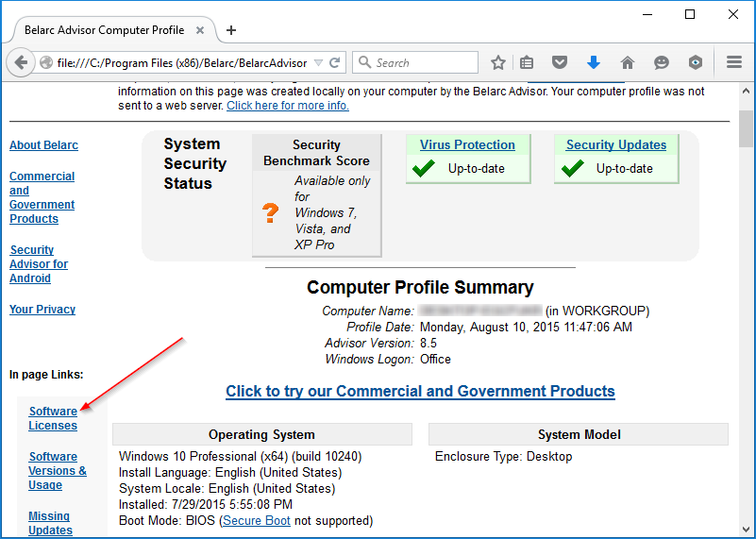Click the Secure Boot link

tap(257, 521)
